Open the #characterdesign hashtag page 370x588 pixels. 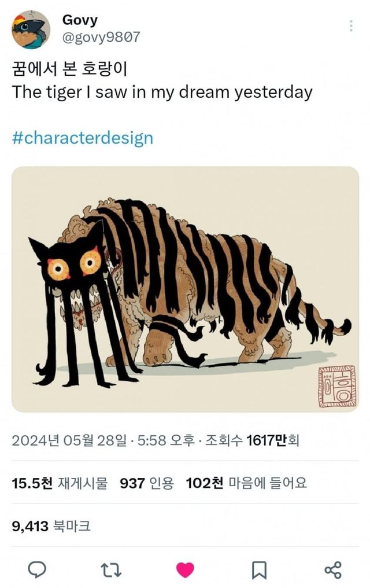[x=82, y=138]
